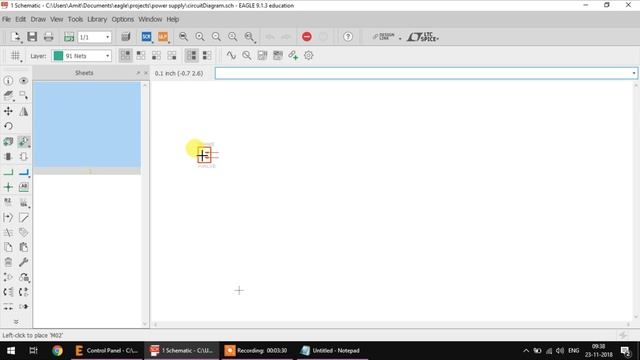Open the new/open file icon
Viewport: 640px width, 360px height.
click(x=16, y=37)
